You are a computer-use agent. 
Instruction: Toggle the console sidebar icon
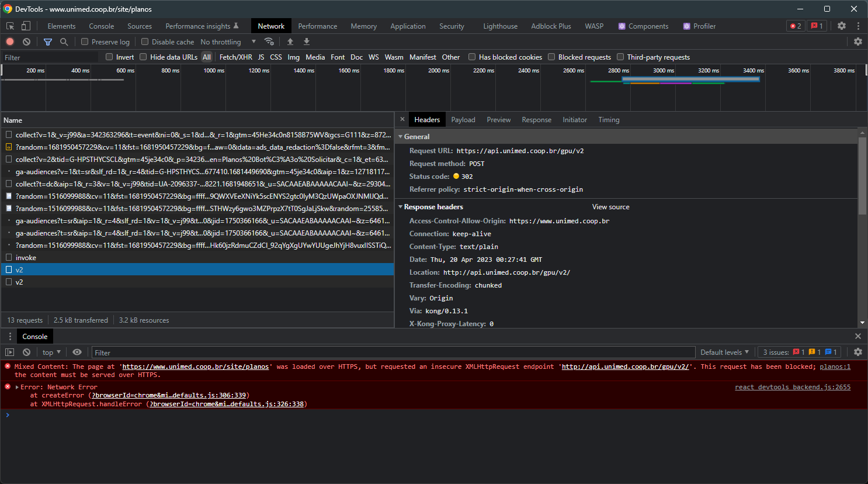[10, 352]
